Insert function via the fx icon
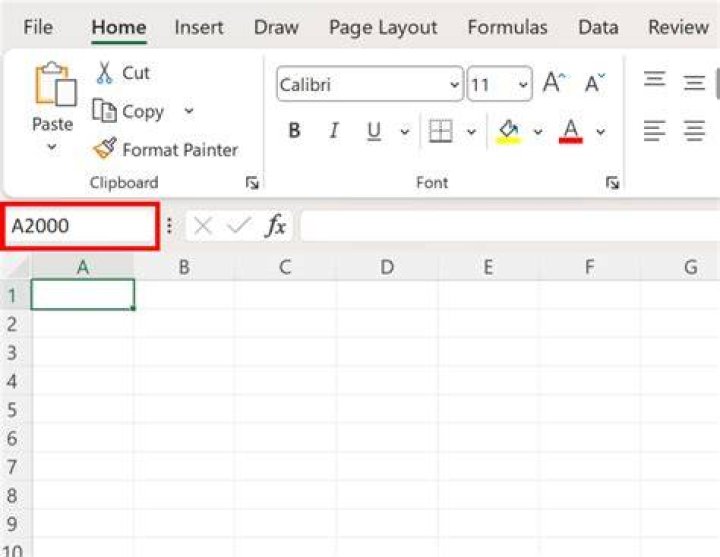Screen dimensions: 720x557 click(x=276, y=225)
